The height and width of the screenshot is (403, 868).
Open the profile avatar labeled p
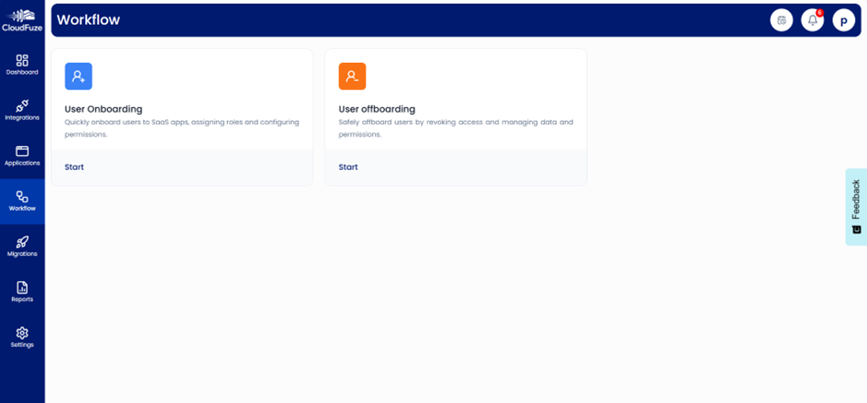pos(843,20)
